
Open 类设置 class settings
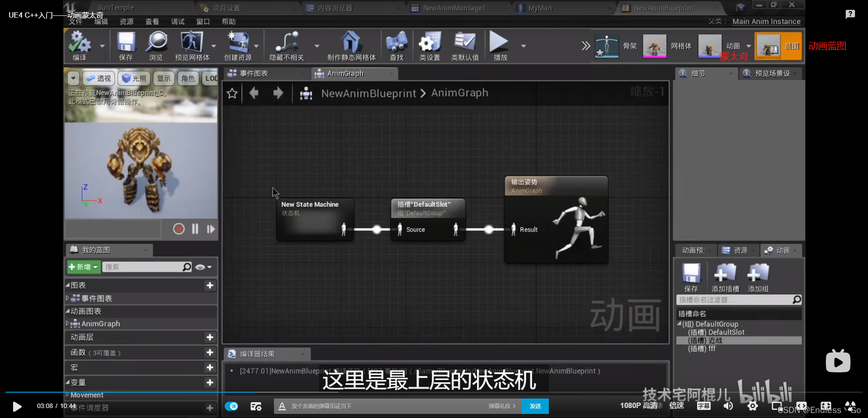point(429,46)
